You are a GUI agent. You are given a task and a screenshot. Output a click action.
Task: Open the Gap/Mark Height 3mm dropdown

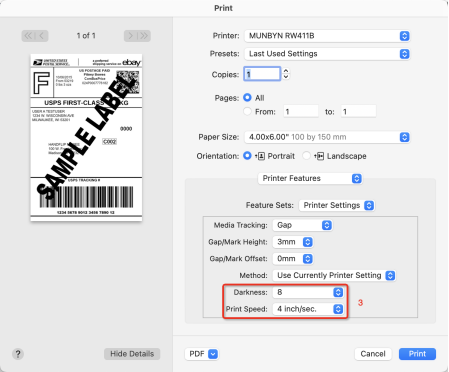pyautogui.click(x=293, y=242)
